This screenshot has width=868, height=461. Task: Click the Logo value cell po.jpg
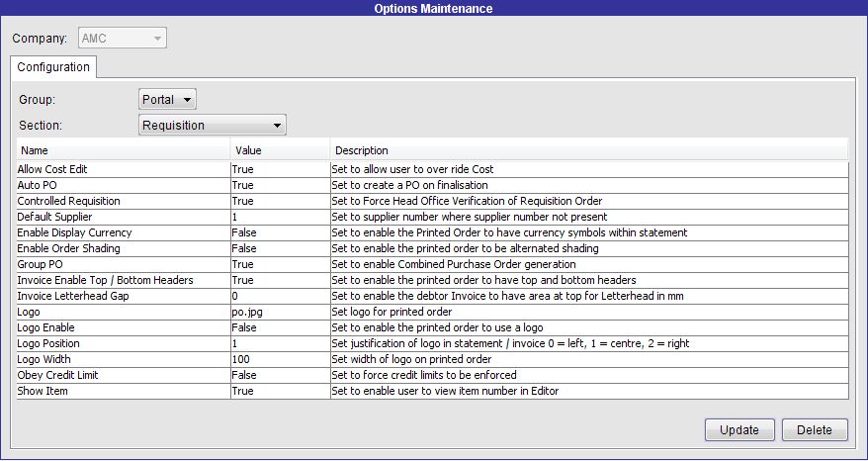coord(280,312)
